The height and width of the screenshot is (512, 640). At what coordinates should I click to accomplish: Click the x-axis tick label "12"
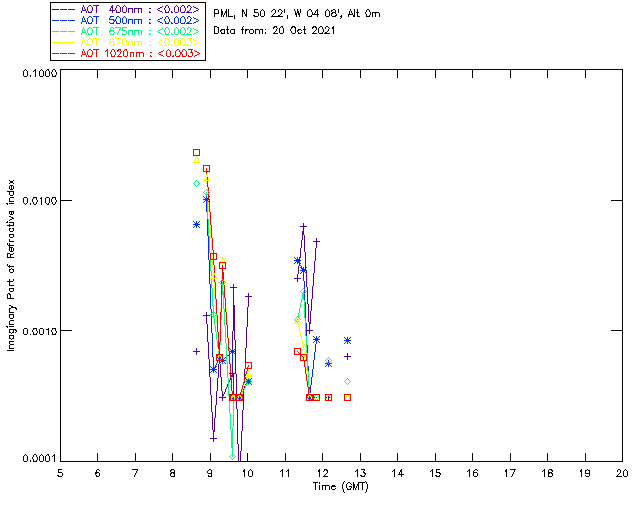(322, 473)
